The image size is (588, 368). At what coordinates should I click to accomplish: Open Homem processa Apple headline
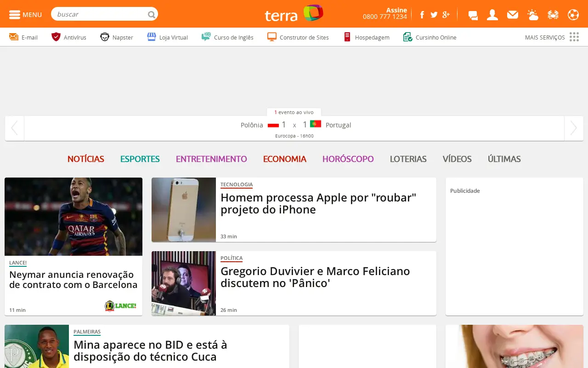pos(318,204)
